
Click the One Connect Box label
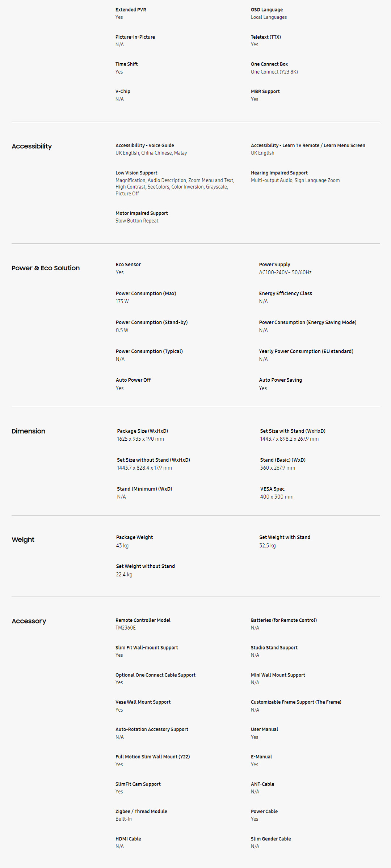point(269,64)
